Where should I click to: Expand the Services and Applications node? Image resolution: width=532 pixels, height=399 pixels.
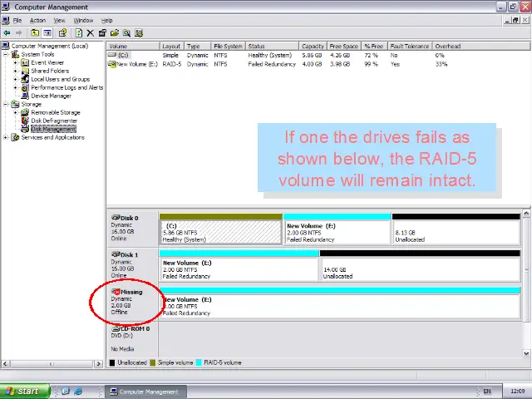[6, 137]
